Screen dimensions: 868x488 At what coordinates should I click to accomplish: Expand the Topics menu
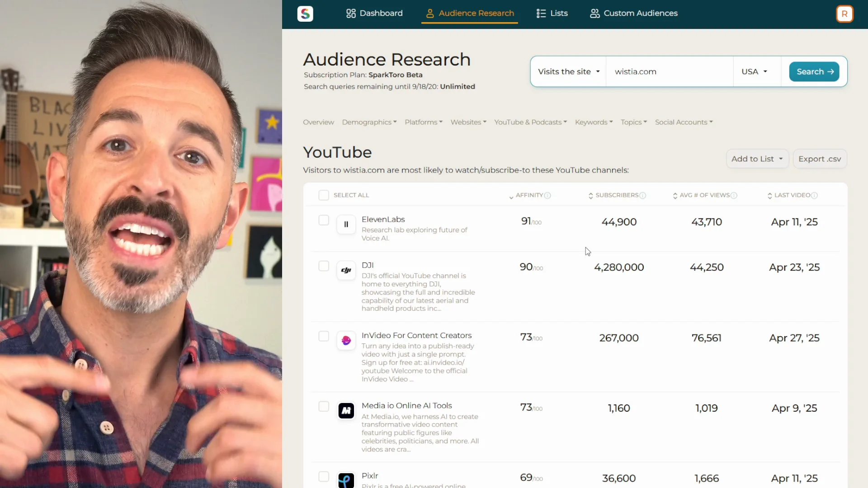(x=634, y=122)
